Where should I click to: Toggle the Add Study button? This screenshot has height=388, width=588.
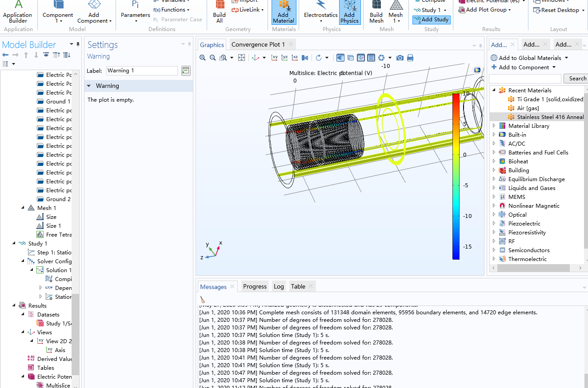(431, 20)
